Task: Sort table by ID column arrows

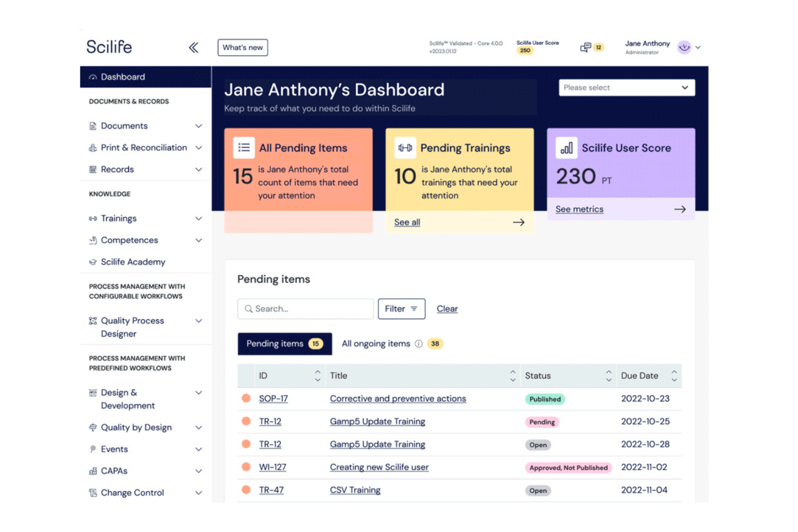Action: (318, 376)
